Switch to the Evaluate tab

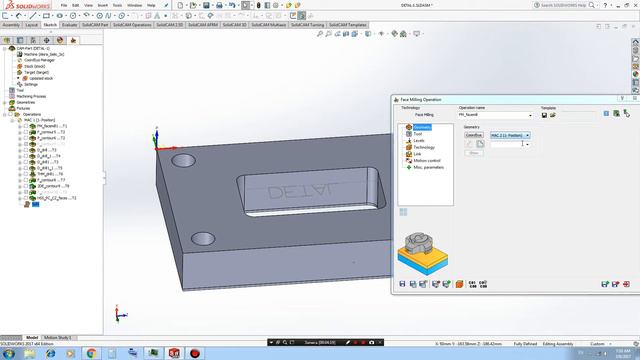tap(69, 25)
